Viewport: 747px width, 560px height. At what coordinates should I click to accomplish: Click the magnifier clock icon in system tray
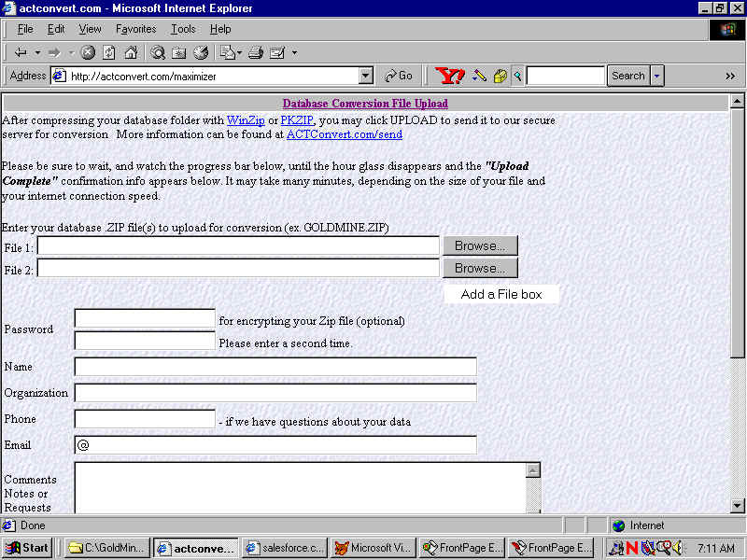(x=663, y=548)
